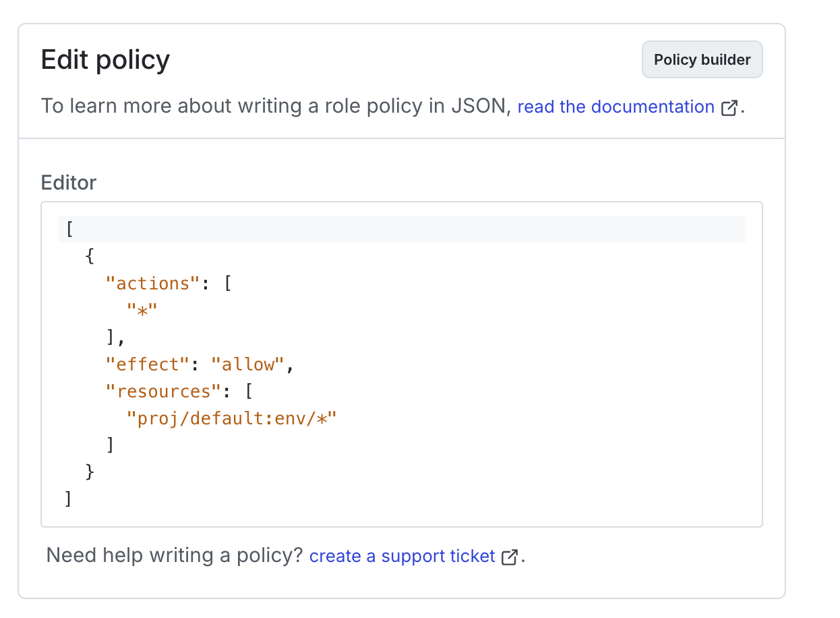Click the external-link icon beside "read the documentation"

(729, 107)
